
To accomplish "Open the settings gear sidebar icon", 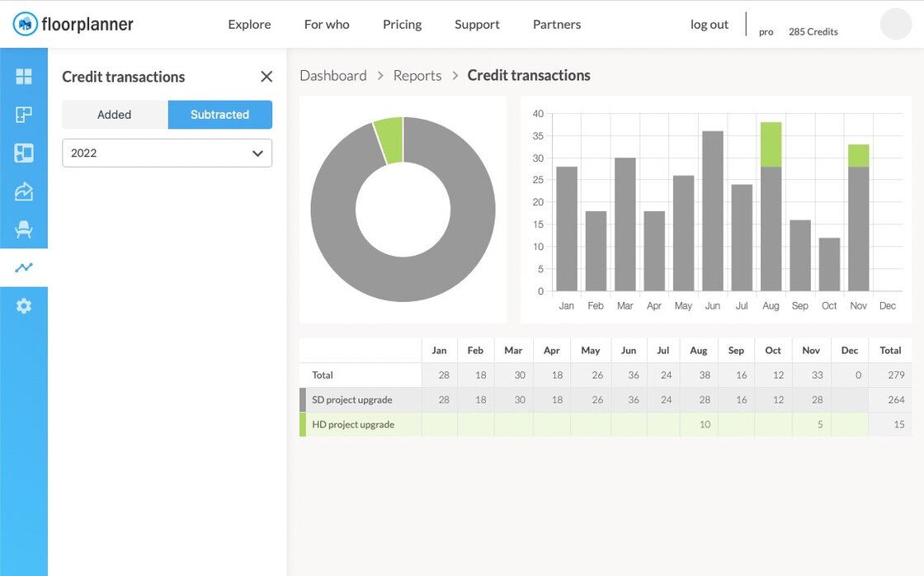I will coord(24,306).
